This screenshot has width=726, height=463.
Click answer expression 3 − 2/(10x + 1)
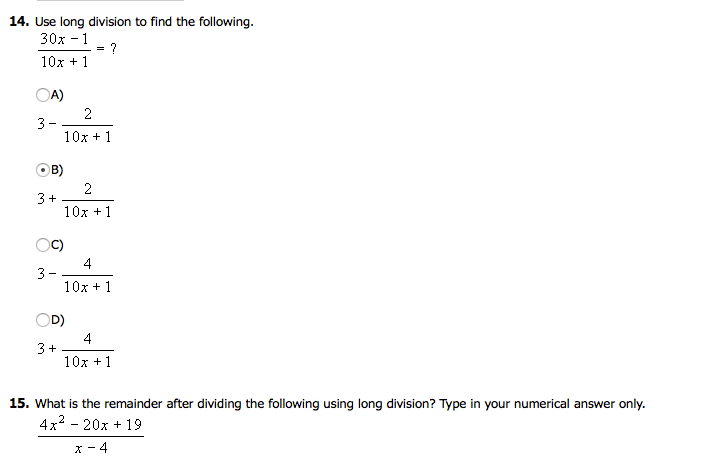[75, 125]
